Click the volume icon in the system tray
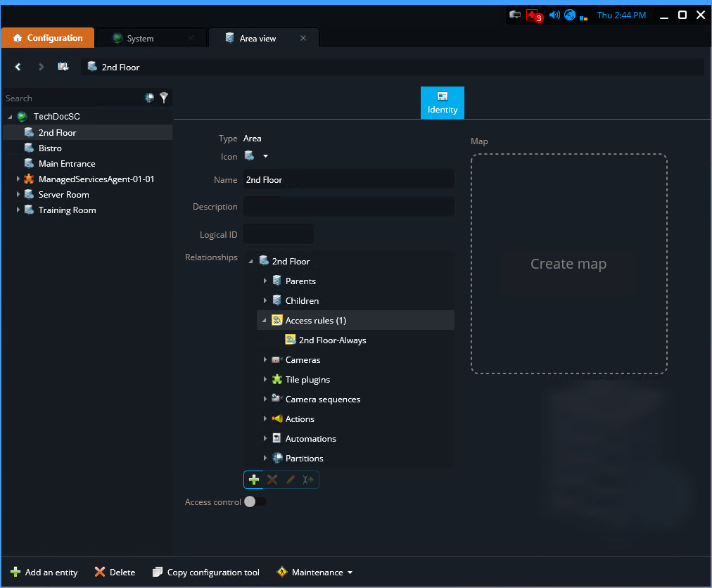This screenshot has width=712, height=588. pyautogui.click(x=554, y=15)
